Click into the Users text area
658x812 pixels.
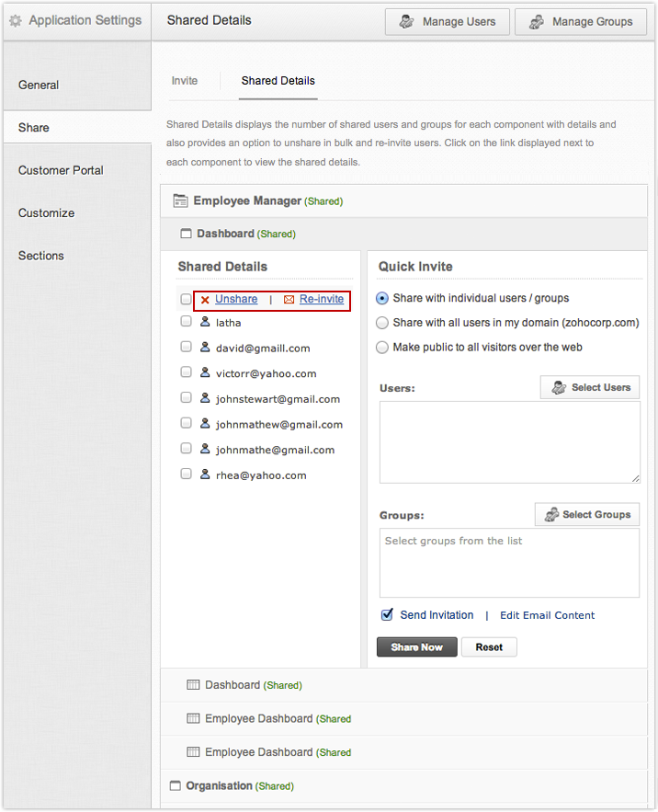[509, 441]
